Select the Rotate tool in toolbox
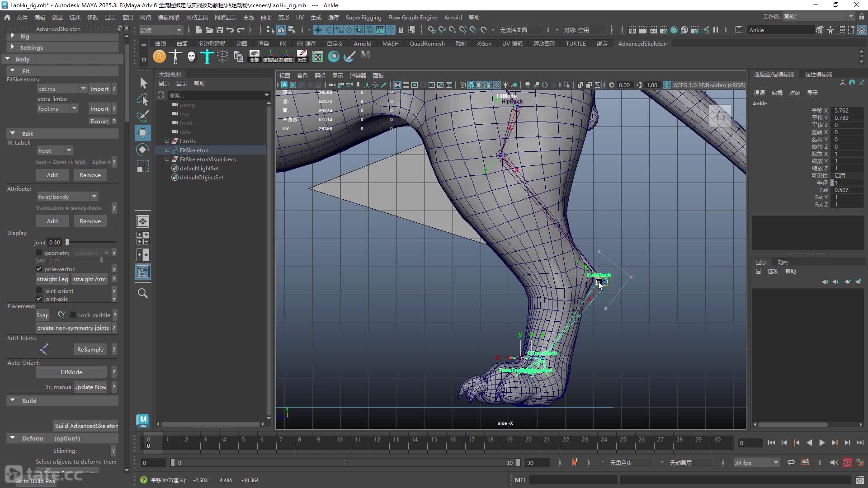 point(143,150)
